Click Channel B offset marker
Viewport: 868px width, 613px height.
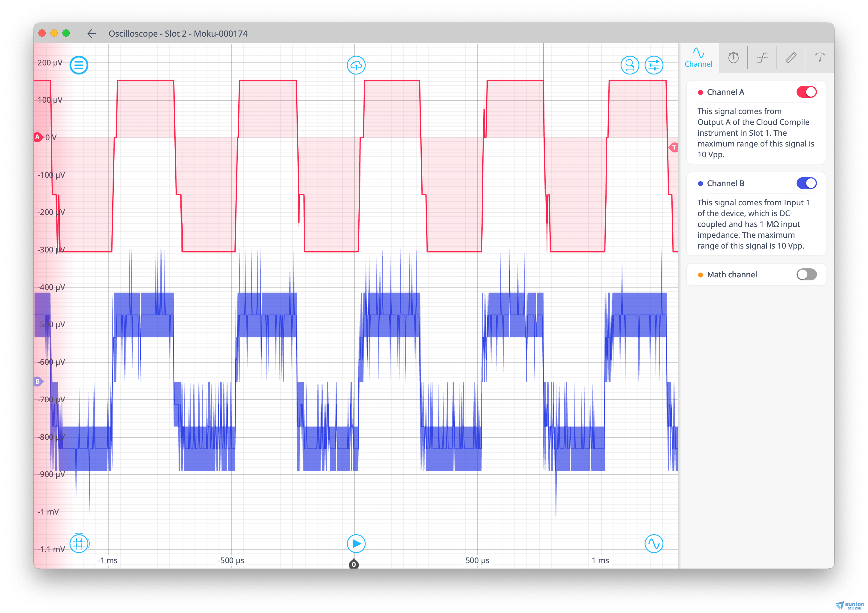tap(38, 381)
